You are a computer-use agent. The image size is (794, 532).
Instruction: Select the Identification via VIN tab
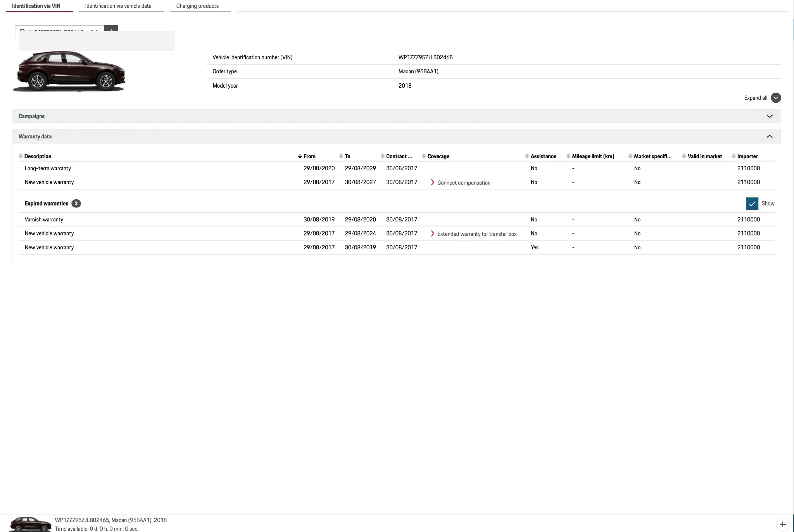click(x=36, y=6)
